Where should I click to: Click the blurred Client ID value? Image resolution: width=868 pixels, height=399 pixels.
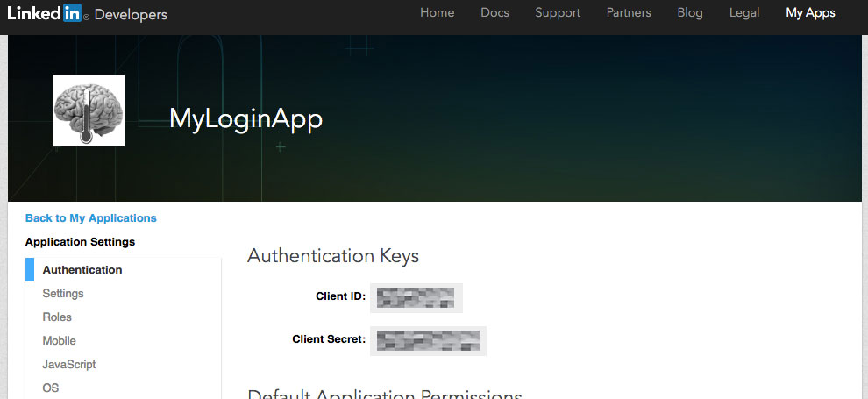pos(416,298)
